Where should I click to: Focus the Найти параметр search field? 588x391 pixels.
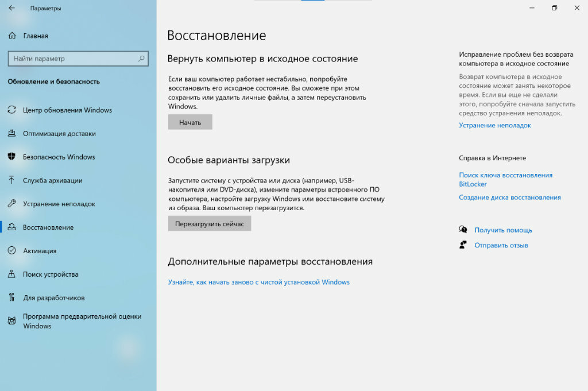coord(78,59)
